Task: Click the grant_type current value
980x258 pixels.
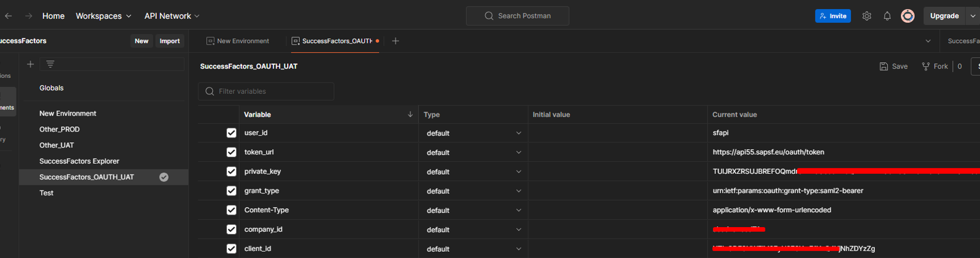Action: [x=788, y=190]
